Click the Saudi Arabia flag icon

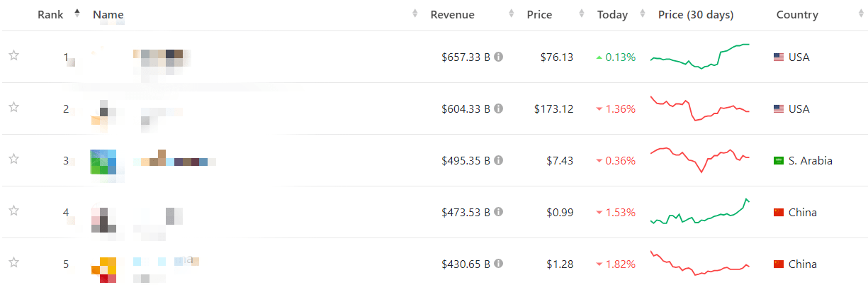click(779, 160)
